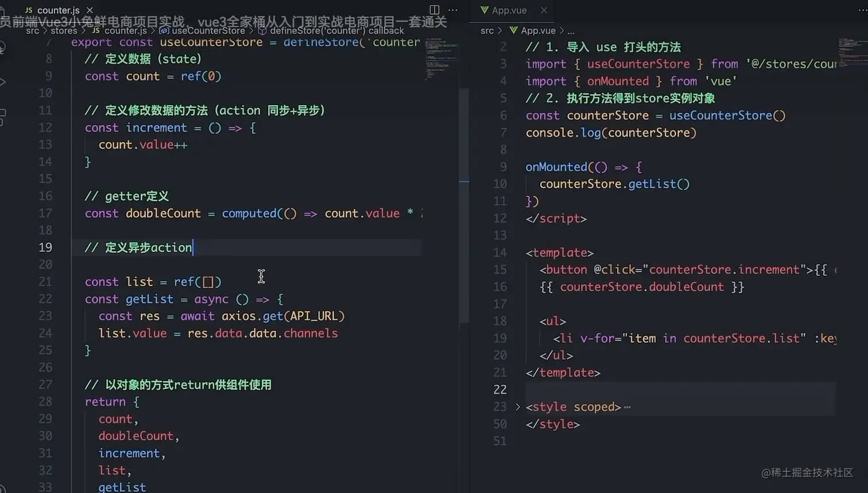Viewport: 868px width, 493px height.
Task: Close the App.vue tab
Action: tap(544, 10)
